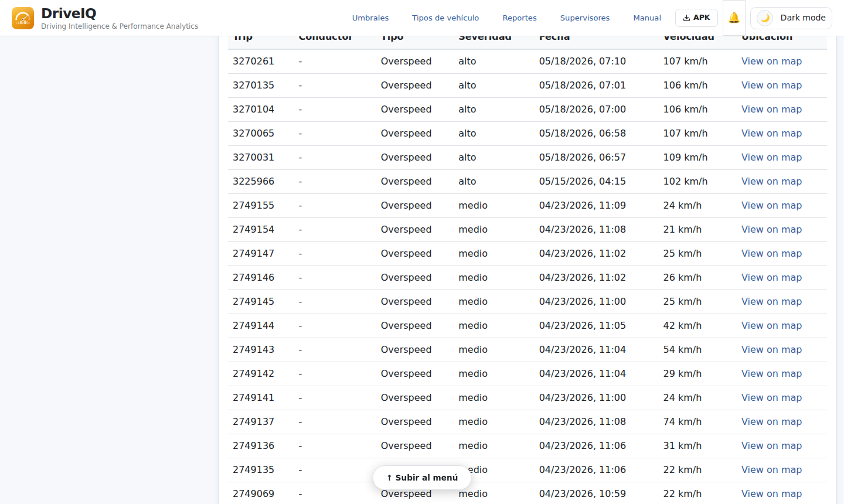
Task: View trip 3270261 on map
Action: (771, 62)
